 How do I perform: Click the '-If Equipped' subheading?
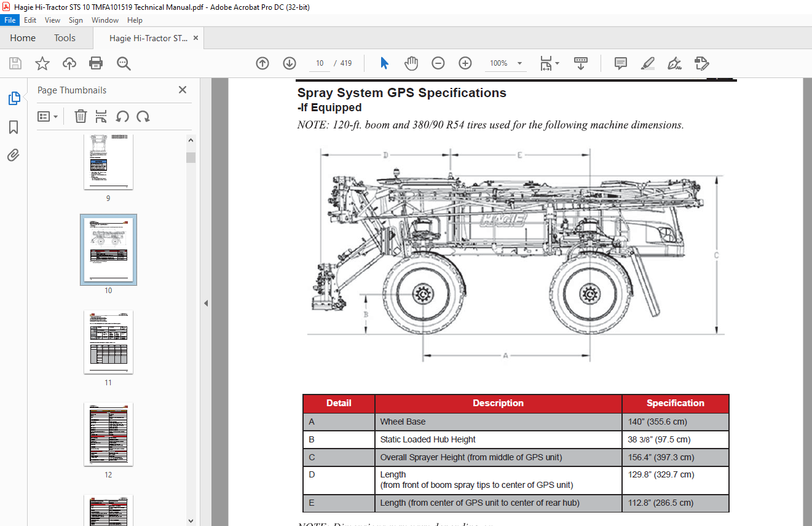pyautogui.click(x=329, y=108)
